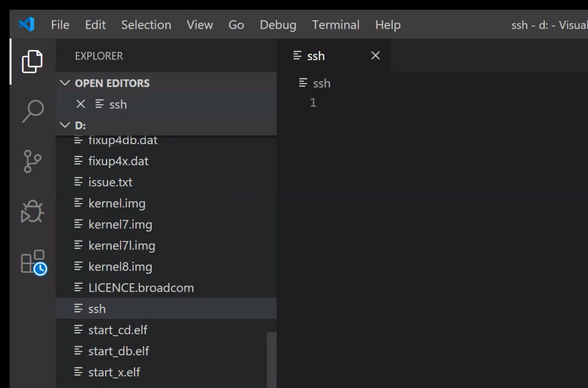The image size is (588, 388).
Task: Open the Explorer view in activity bar
Action: (x=32, y=61)
